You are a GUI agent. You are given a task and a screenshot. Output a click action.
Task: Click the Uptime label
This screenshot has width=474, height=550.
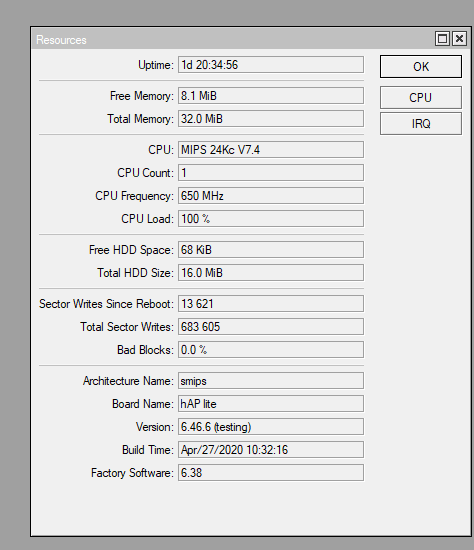[x=156, y=65]
